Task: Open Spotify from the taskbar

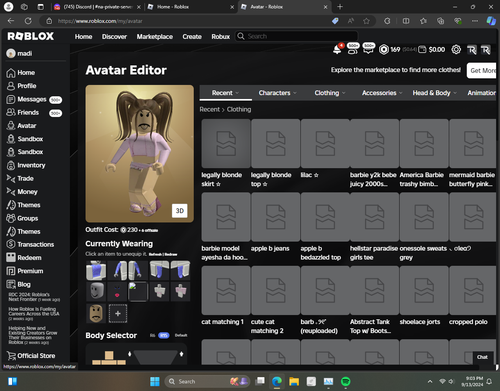Action: point(346,381)
